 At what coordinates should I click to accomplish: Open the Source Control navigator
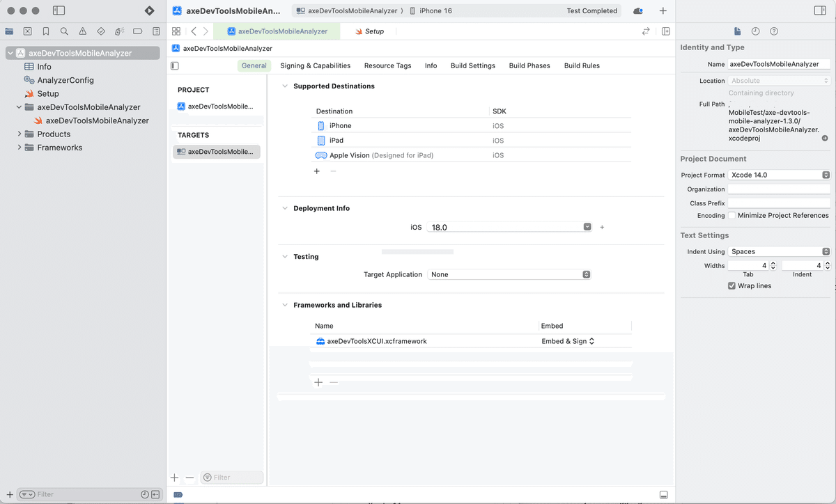coord(27,31)
